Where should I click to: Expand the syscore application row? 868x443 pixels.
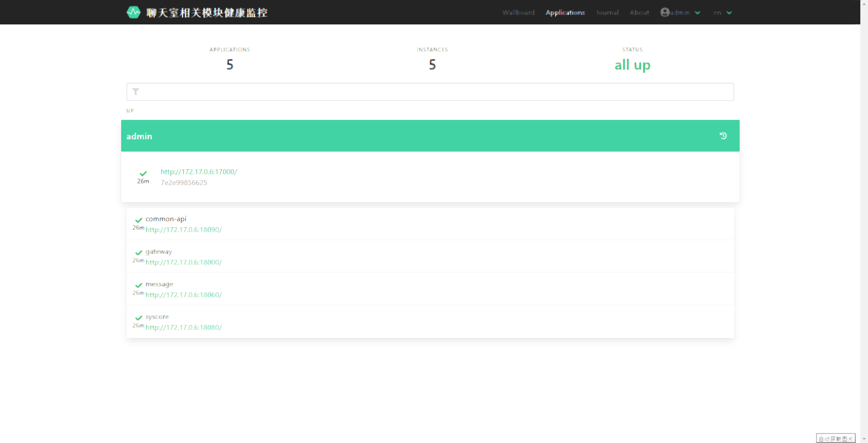pos(407,321)
